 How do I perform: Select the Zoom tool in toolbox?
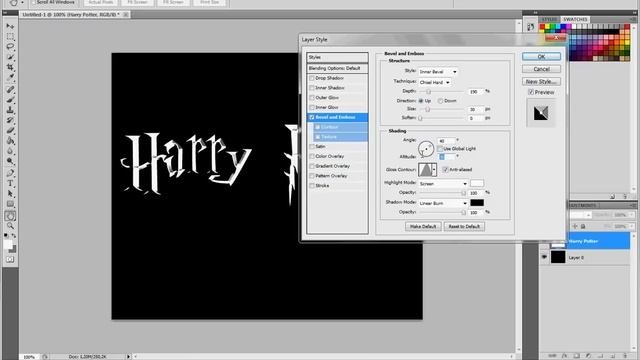point(10,226)
